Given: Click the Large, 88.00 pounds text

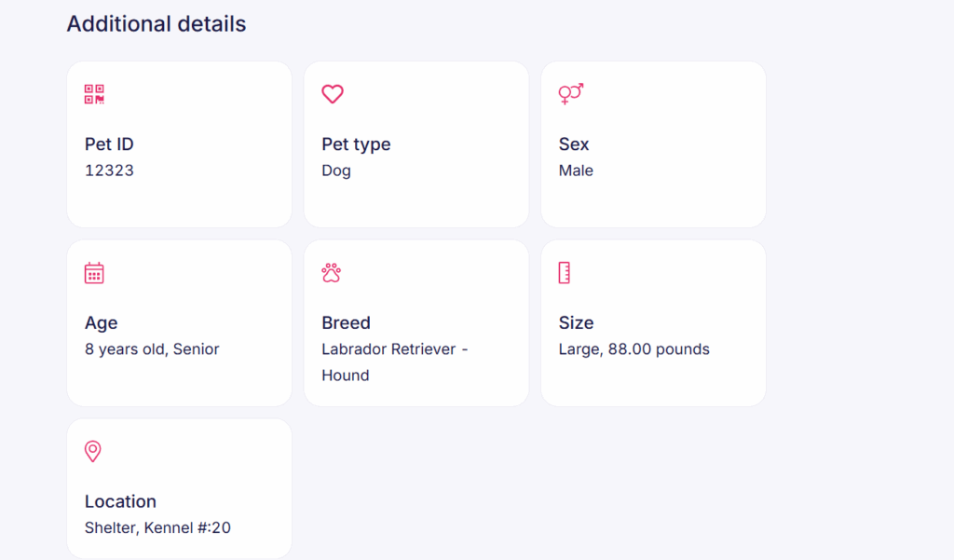Looking at the screenshot, I should [x=634, y=349].
